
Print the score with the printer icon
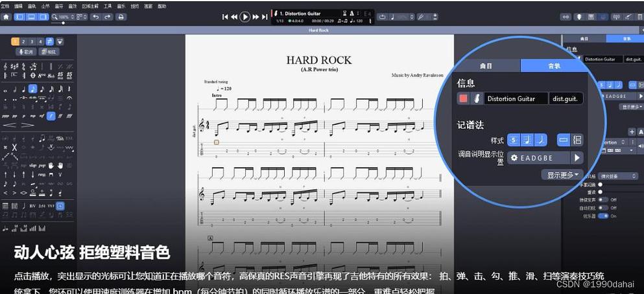(121, 17)
